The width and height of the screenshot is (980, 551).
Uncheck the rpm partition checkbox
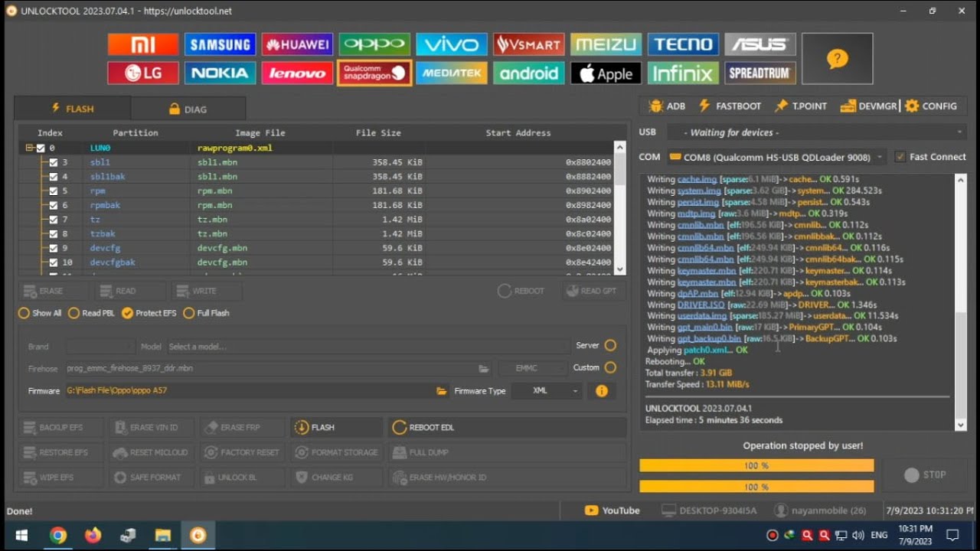54,191
